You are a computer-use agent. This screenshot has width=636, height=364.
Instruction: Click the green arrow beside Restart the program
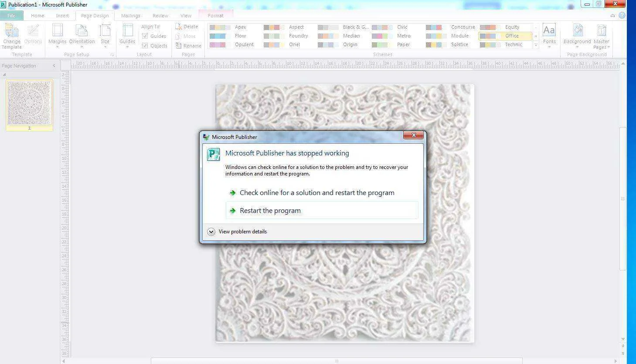click(233, 210)
